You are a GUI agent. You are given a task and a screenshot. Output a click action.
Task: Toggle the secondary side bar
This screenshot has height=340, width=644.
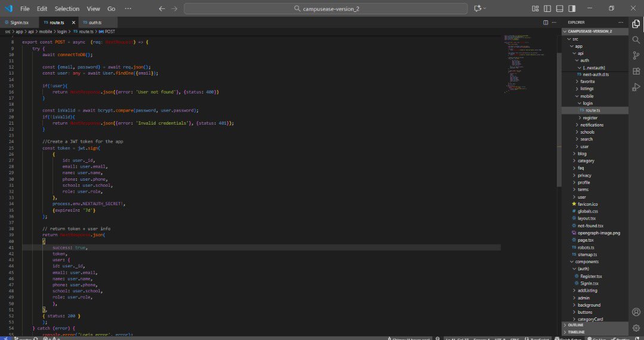click(x=572, y=8)
